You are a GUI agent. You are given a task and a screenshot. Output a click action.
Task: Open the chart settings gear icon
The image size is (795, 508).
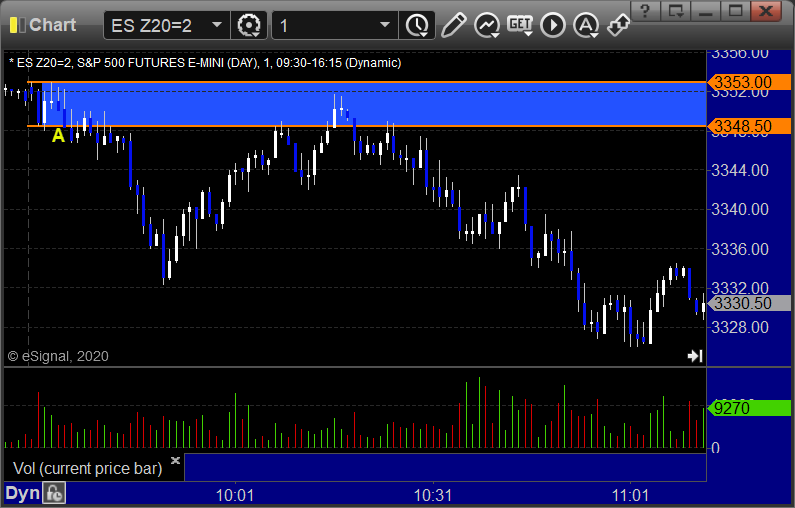(249, 25)
